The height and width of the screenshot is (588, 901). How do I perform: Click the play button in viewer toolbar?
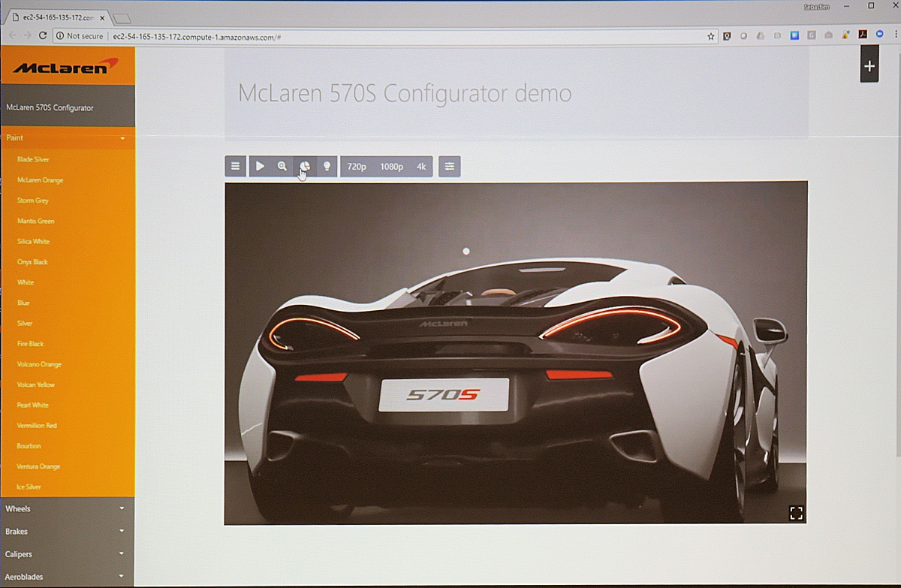[260, 167]
